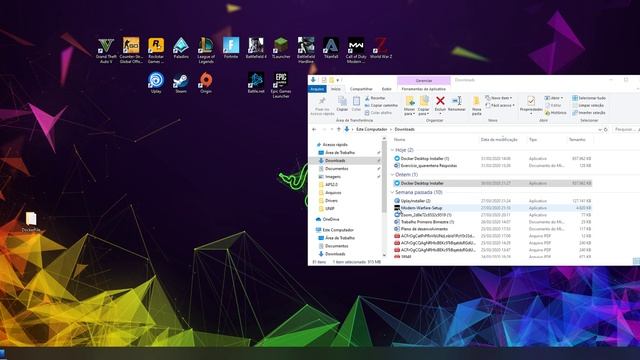
Task: Switch to the Compartilhar ribbon tab
Action: pyautogui.click(x=361, y=89)
